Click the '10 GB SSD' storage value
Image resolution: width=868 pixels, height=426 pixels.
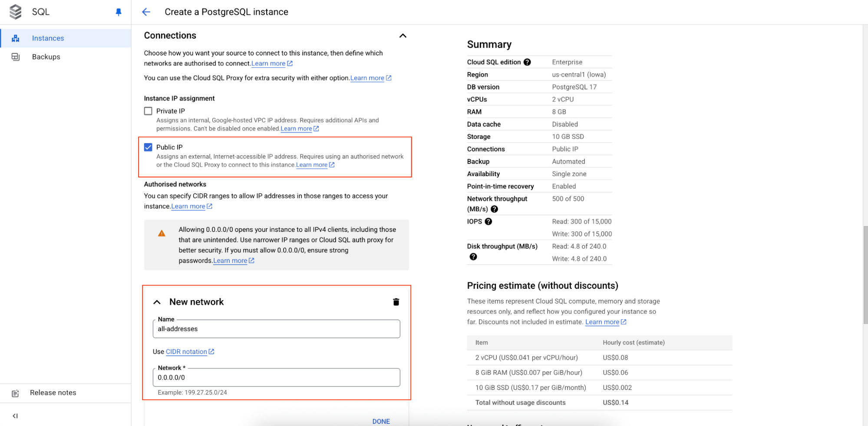568,137
